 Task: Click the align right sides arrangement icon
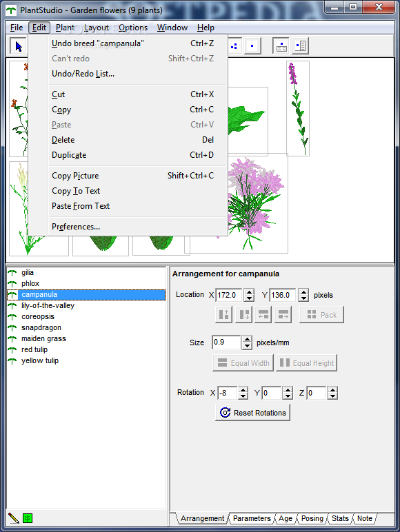tap(283, 314)
